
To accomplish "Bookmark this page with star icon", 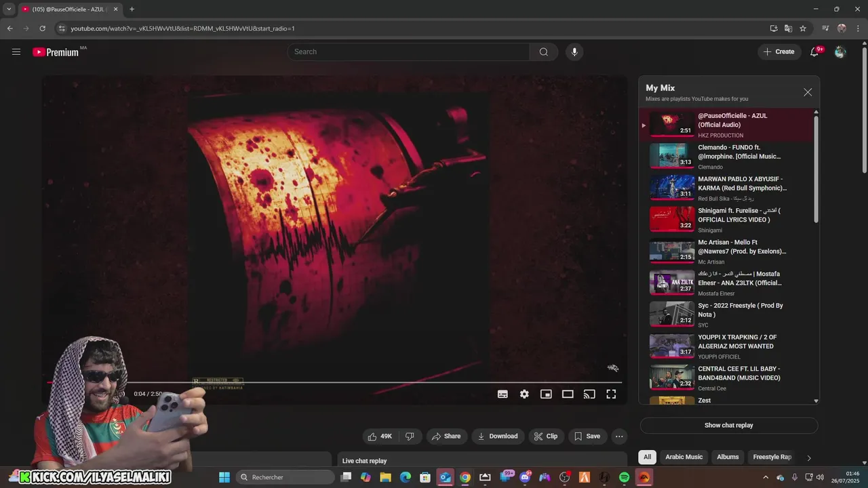I will pyautogui.click(x=803, y=28).
